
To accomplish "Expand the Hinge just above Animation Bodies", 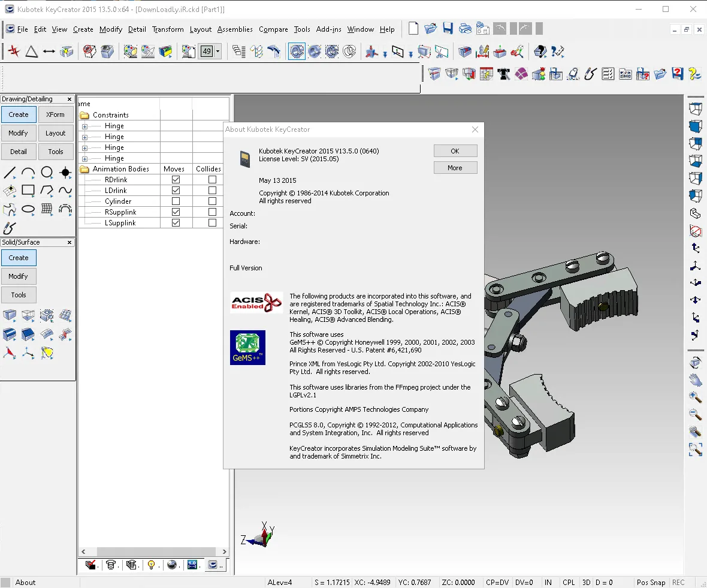I will point(84,159).
